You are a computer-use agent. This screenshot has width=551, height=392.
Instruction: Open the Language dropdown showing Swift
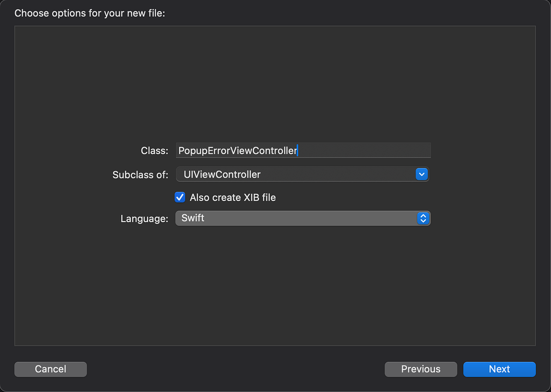pyautogui.click(x=303, y=218)
